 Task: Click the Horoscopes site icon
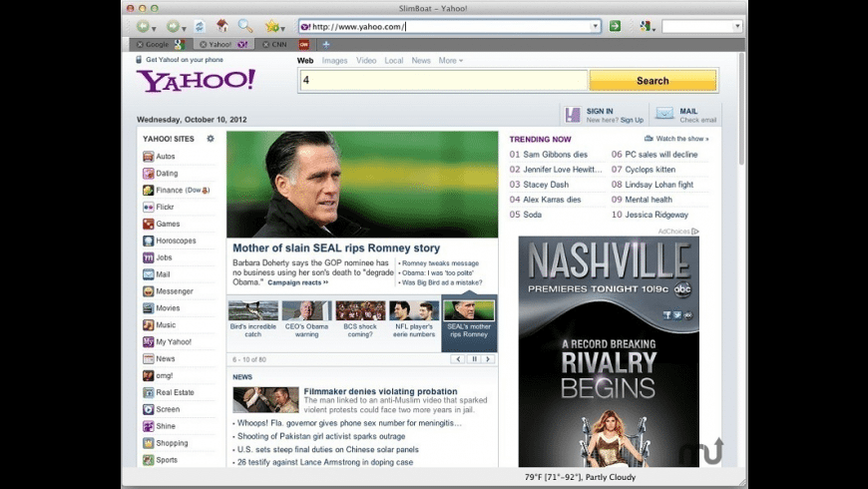148,241
